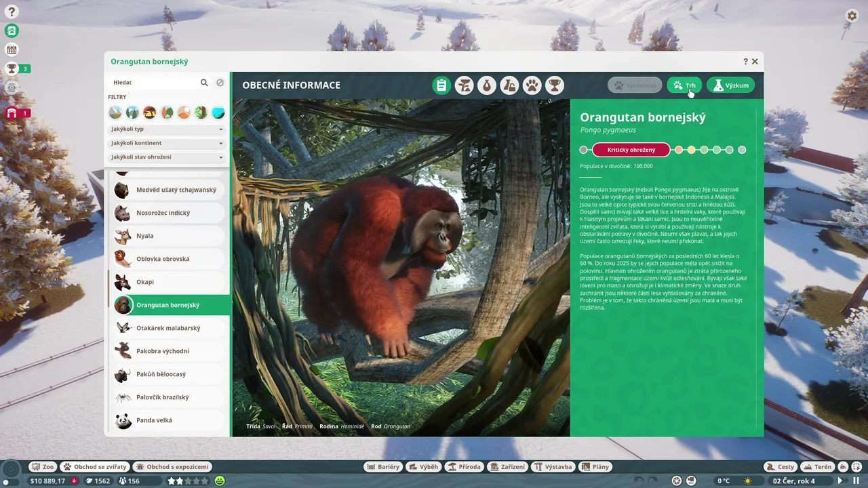This screenshot has height=488, width=868.
Task: Select Pakůň běloocasý in the list
Action: 168,374
